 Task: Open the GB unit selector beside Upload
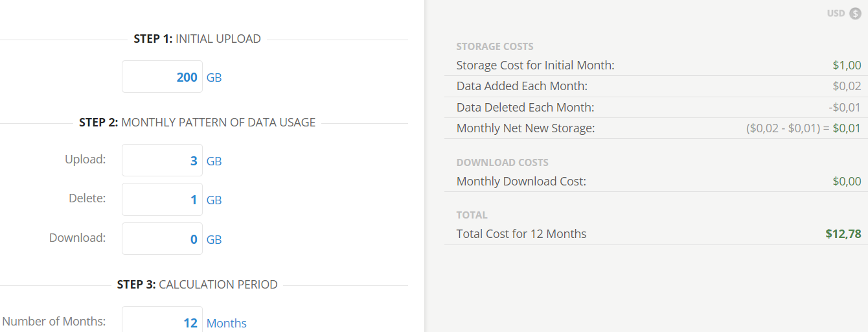[214, 161]
